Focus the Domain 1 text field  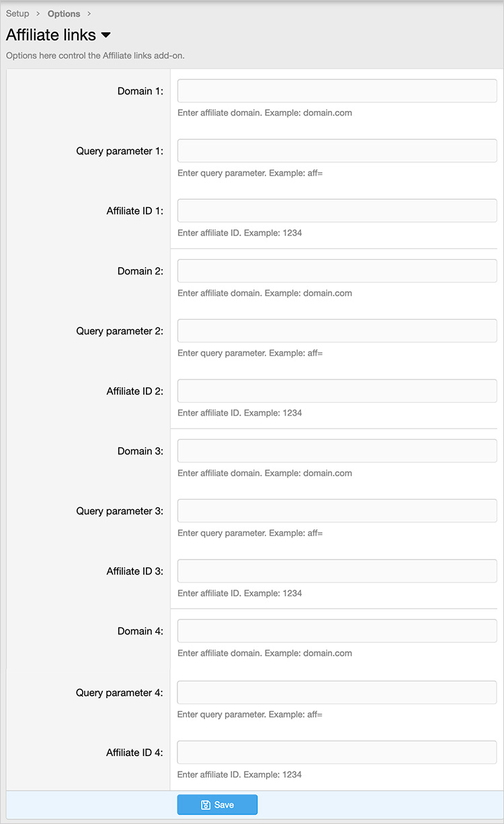point(337,91)
